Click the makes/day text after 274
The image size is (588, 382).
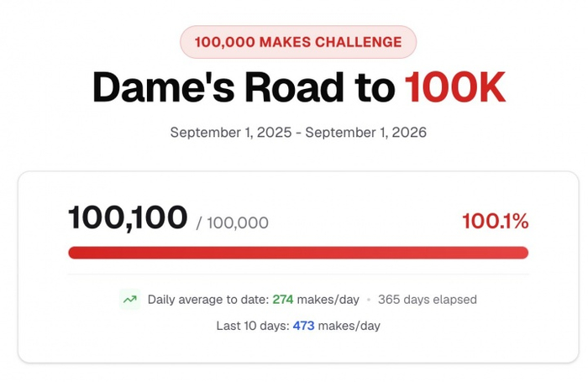328,300
